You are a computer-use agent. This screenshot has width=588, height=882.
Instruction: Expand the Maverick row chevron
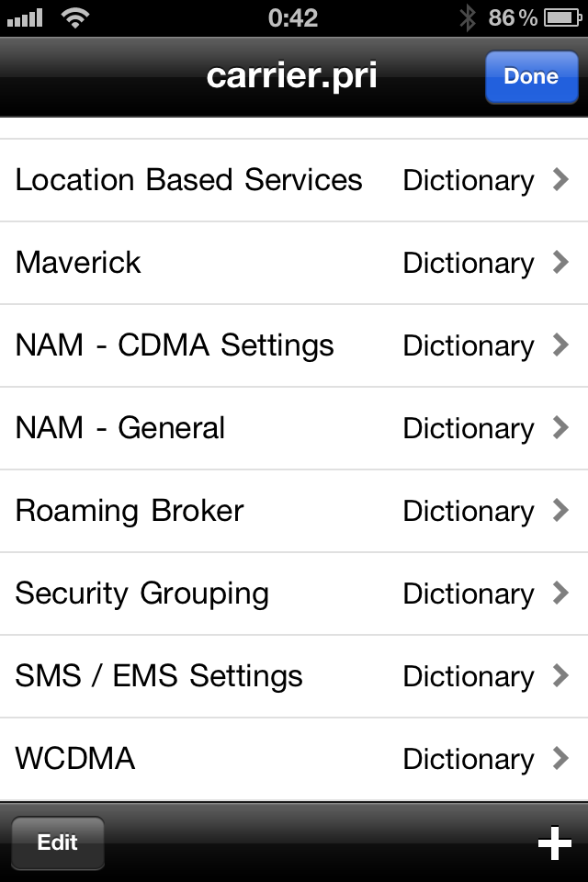coord(560,262)
